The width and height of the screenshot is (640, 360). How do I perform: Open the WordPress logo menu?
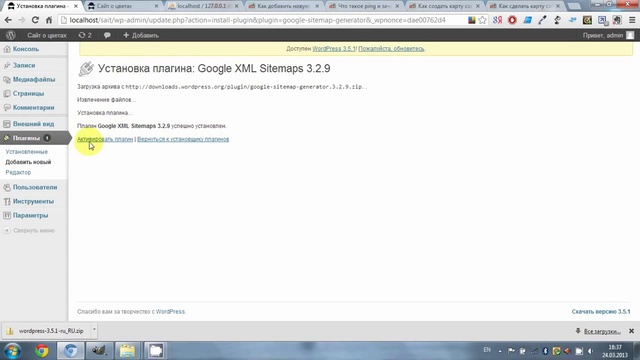click(x=11, y=35)
